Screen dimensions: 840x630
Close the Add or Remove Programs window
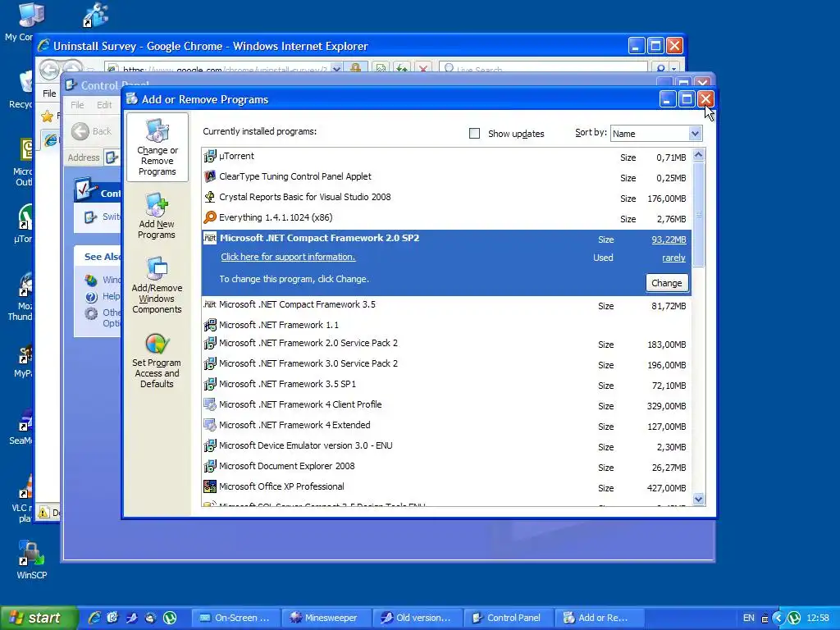705,99
